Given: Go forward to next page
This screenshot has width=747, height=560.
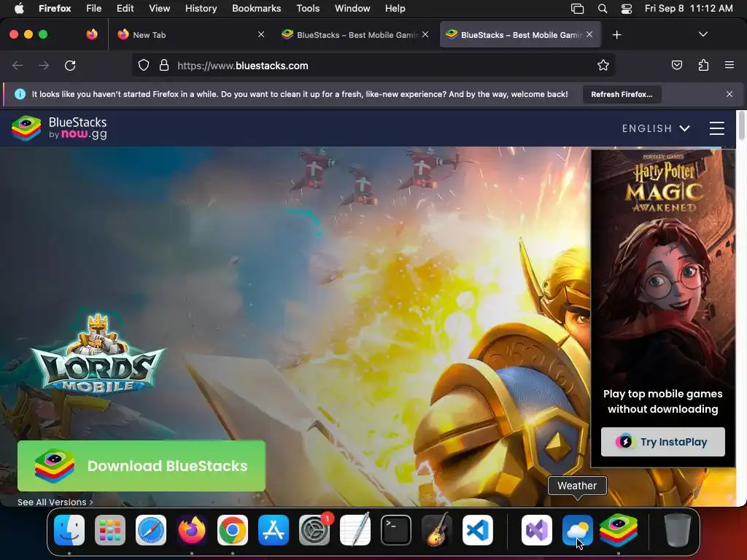Looking at the screenshot, I should click(44, 65).
